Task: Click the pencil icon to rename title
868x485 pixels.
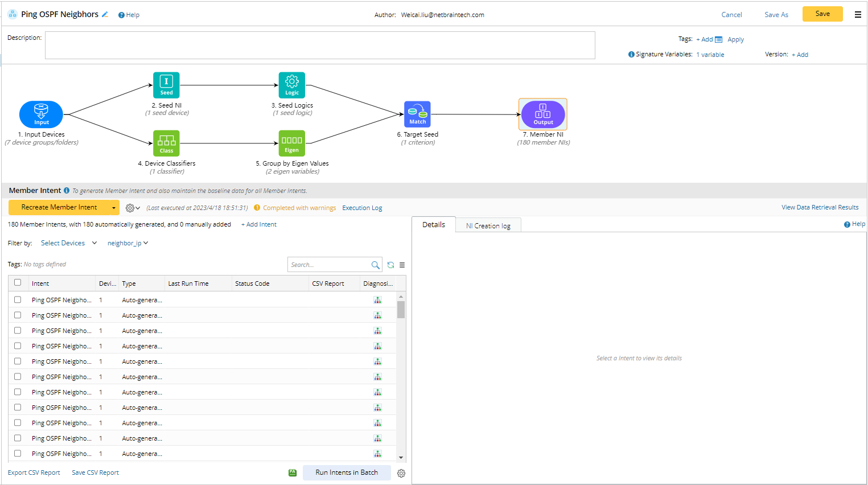Action: [105, 15]
